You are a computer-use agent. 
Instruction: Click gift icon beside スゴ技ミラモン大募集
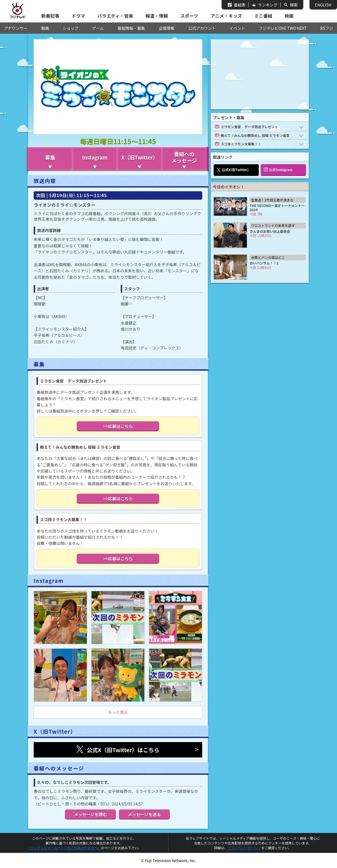pos(217,144)
